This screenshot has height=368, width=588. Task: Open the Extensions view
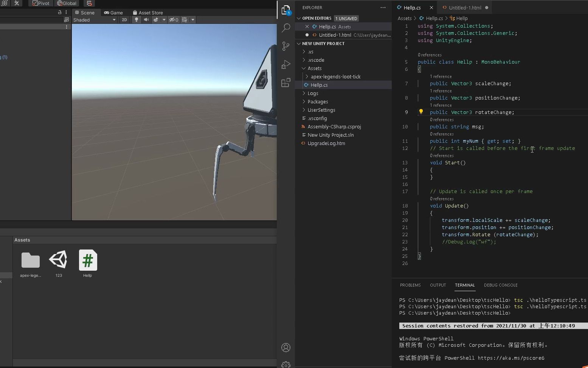tap(286, 83)
